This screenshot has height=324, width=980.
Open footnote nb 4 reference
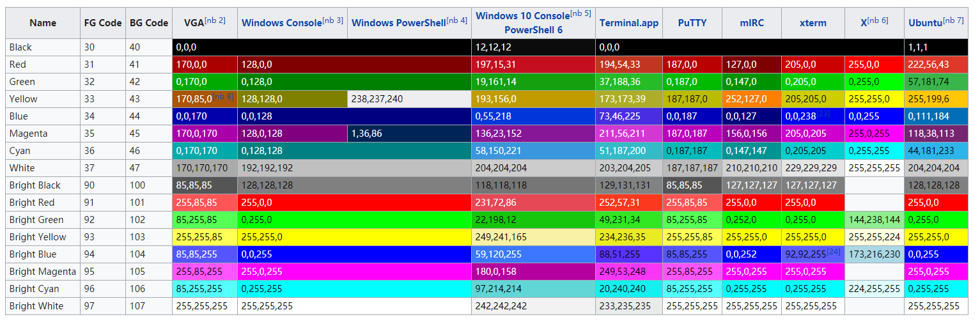click(x=457, y=20)
